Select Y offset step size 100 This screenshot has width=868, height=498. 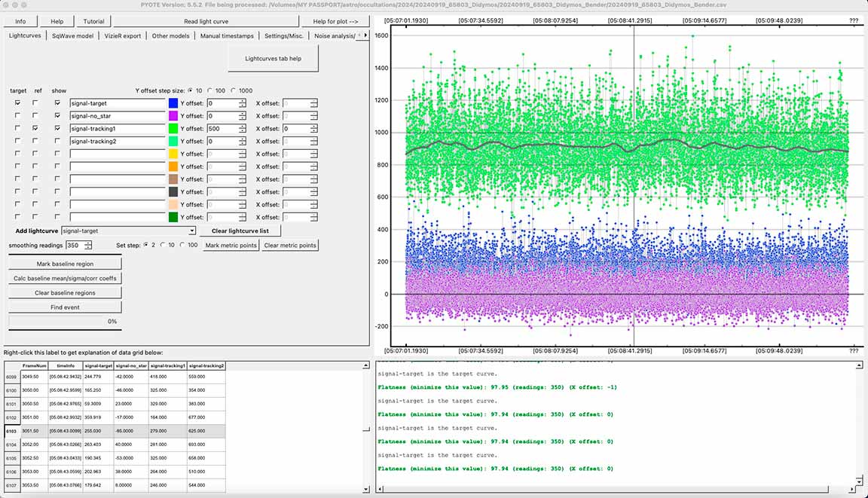(x=209, y=90)
